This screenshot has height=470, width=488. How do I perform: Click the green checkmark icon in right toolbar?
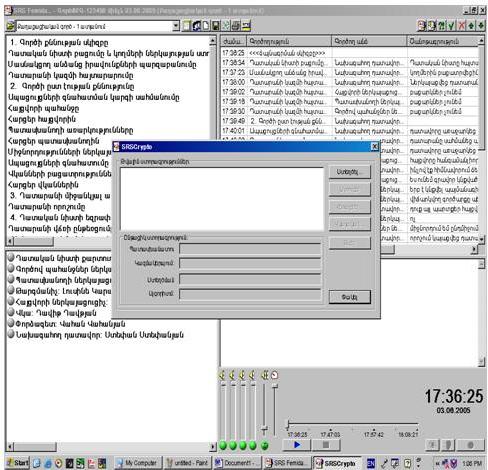[451, 26]
